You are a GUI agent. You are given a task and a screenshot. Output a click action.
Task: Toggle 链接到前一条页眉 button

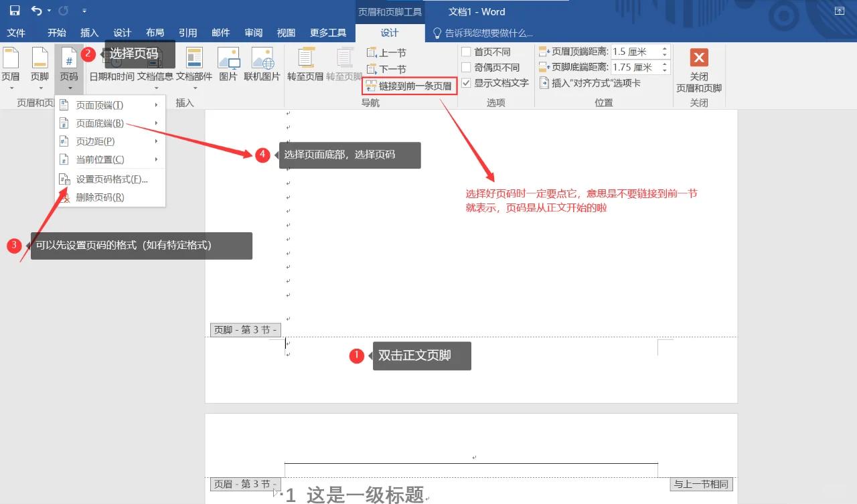pos(409,86)
